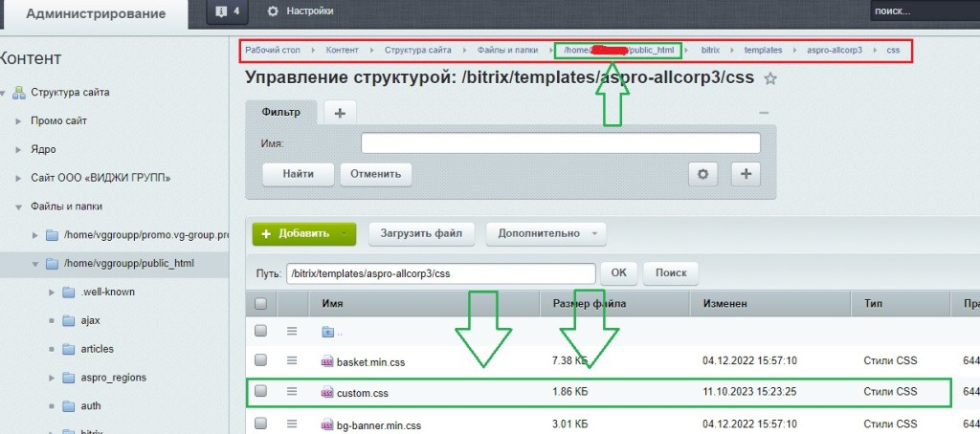
Task: Go to bitrix breadcrumb
Action: (x=711, y=50)
